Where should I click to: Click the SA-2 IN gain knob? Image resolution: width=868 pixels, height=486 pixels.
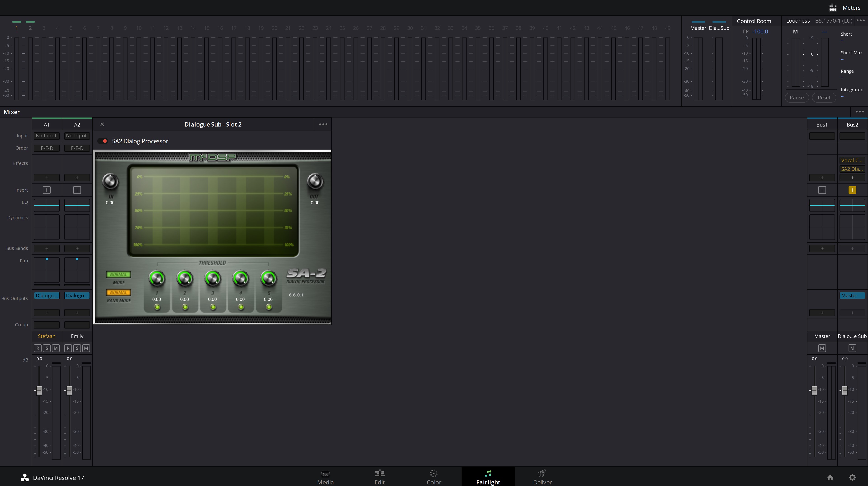click(110, 181)
